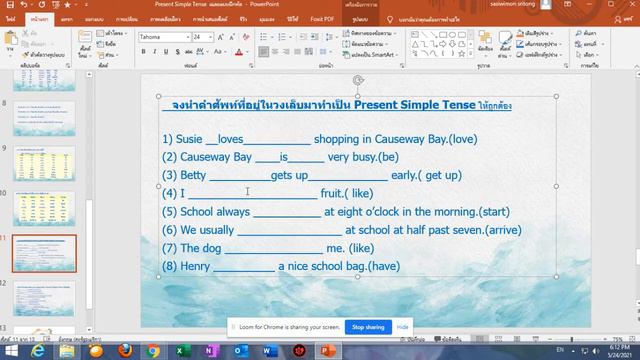Open the Shape Fill dropdown
Image resolution: width=640 pixels, height=360 pixels.
point(536,33)
